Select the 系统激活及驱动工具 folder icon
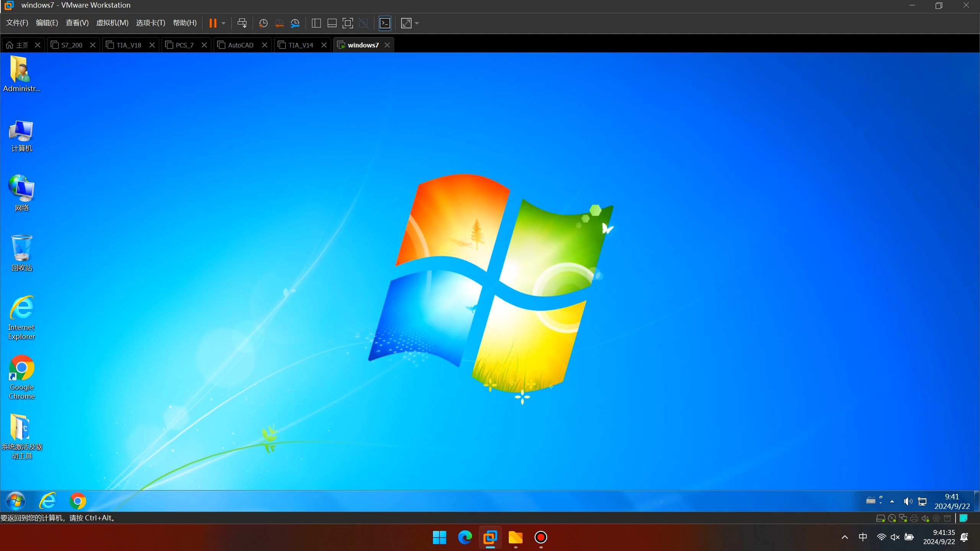The width and height of the screenshot is (980, 551). 21,437
